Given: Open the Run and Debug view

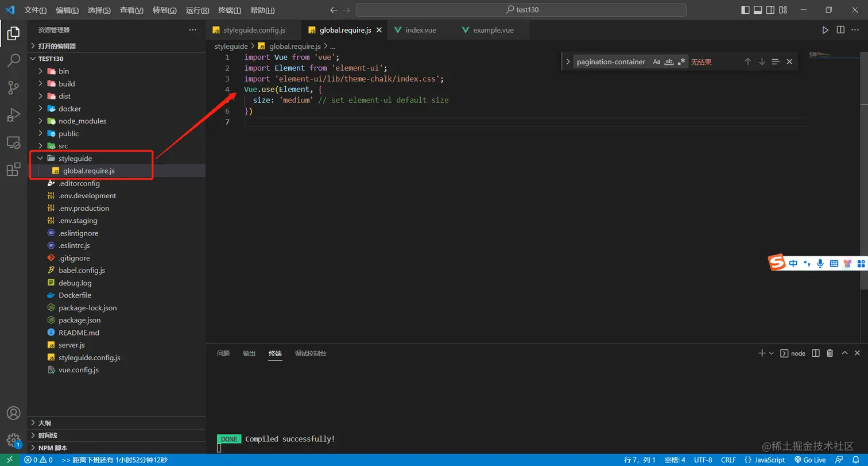Looking at the screenshot, I should click(13, 115).
